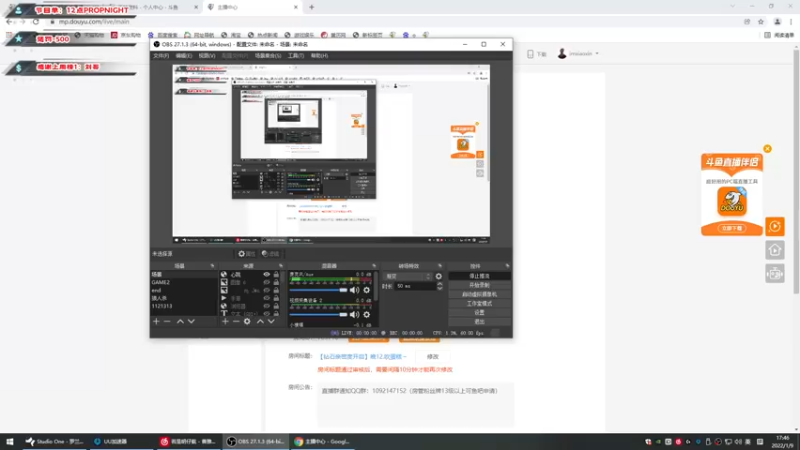Image resolution: width=800 pixels, height=450 pixels.
Task: Open new Chrome tab
Action: (312, 7)
